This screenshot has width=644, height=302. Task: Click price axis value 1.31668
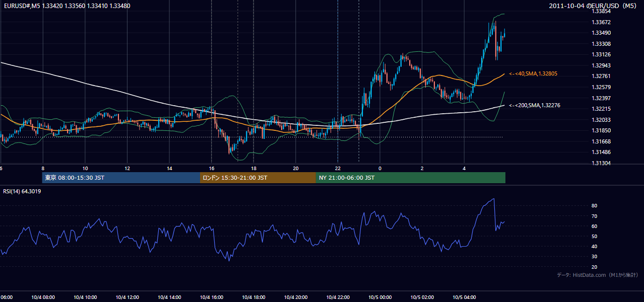(x=601, y=142)
